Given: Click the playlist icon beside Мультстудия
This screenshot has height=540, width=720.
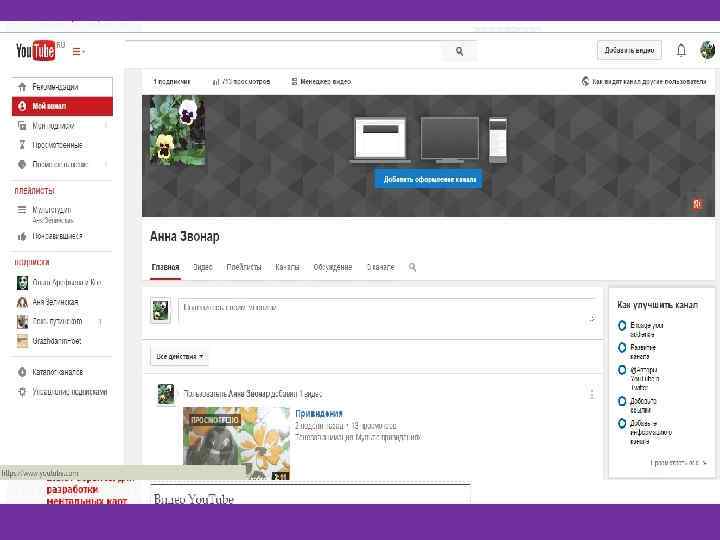Looking at the screenshot, I should [22, 210].
